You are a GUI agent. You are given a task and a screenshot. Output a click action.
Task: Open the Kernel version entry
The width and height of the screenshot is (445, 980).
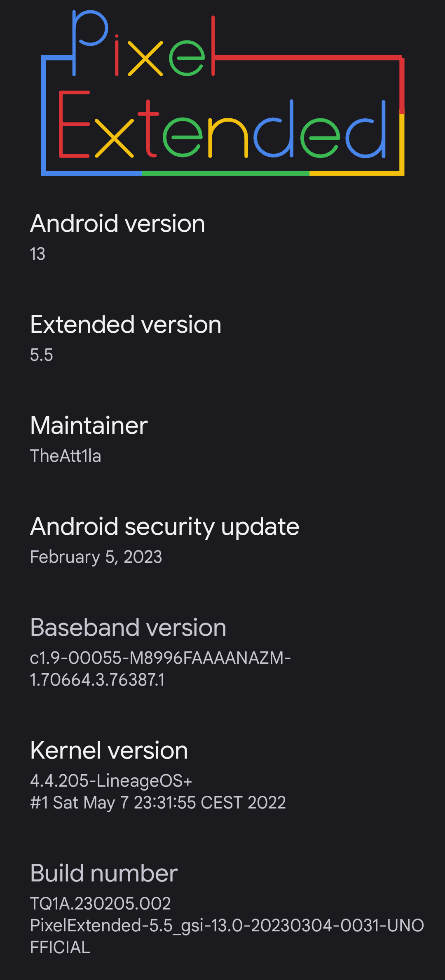pyautogui.click(x=222, y=775)
